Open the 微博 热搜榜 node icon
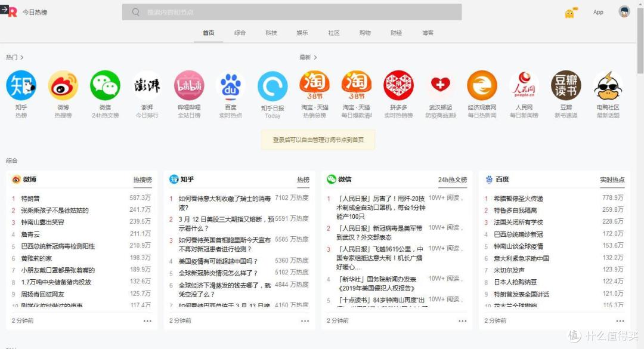The height and width of the screenshot is (349, 644). pyautogui.click(x=63, y=85)
